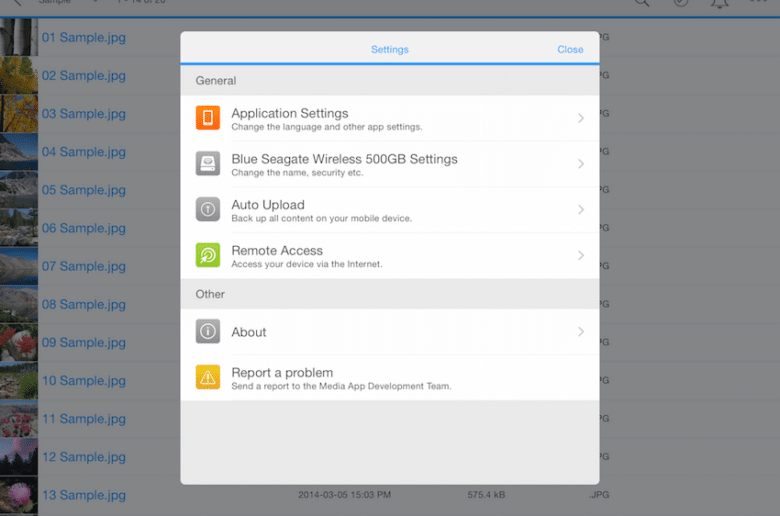Open 09 Sample.jpg in the file list
Viewport: 780px width, 516px height.
click(84, 342)
